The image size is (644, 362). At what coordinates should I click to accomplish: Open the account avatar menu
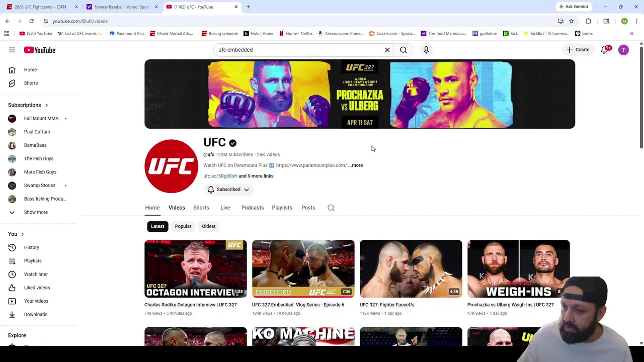tap(623, 50)
